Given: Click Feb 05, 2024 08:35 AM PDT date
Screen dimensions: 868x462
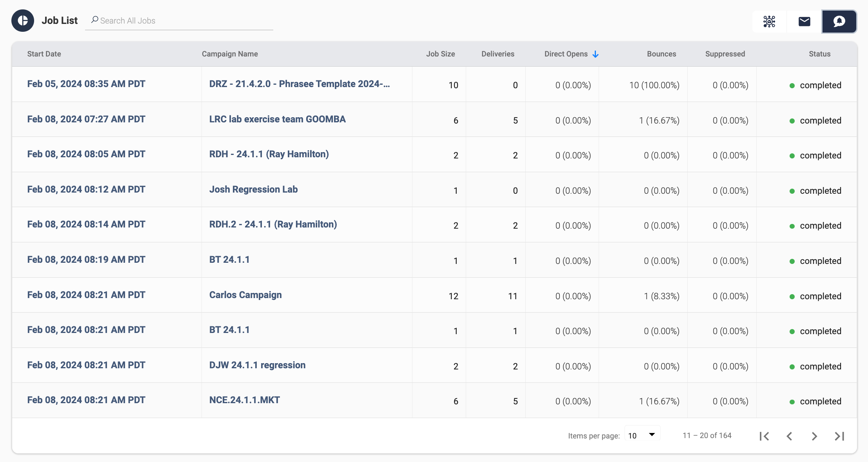Looking at the screenshot, I should click(86, 84).
